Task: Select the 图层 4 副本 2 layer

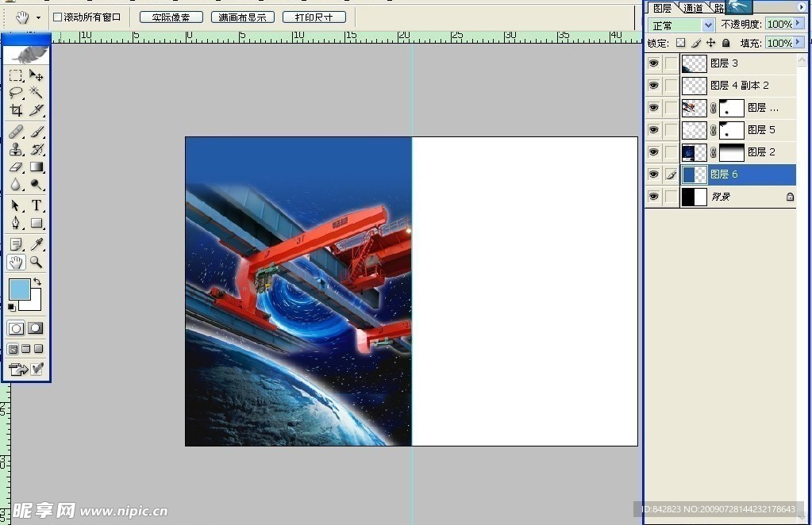Action: coord(738,86)
